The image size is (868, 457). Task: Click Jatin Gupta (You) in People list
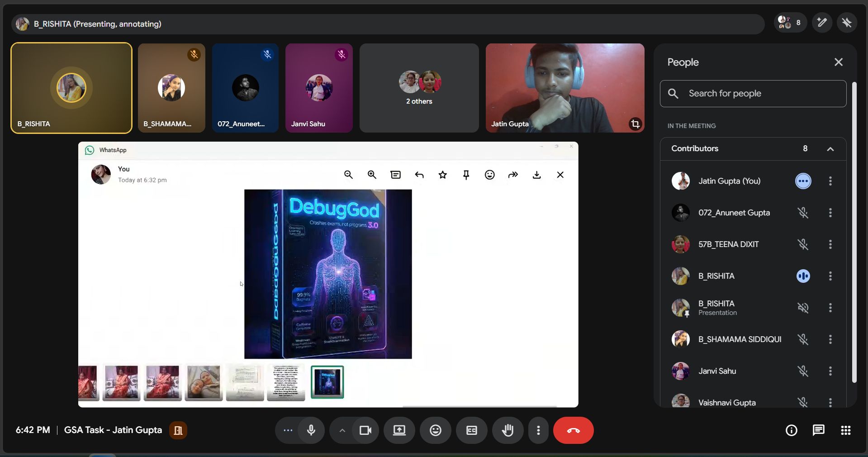(x=729, y=181)
